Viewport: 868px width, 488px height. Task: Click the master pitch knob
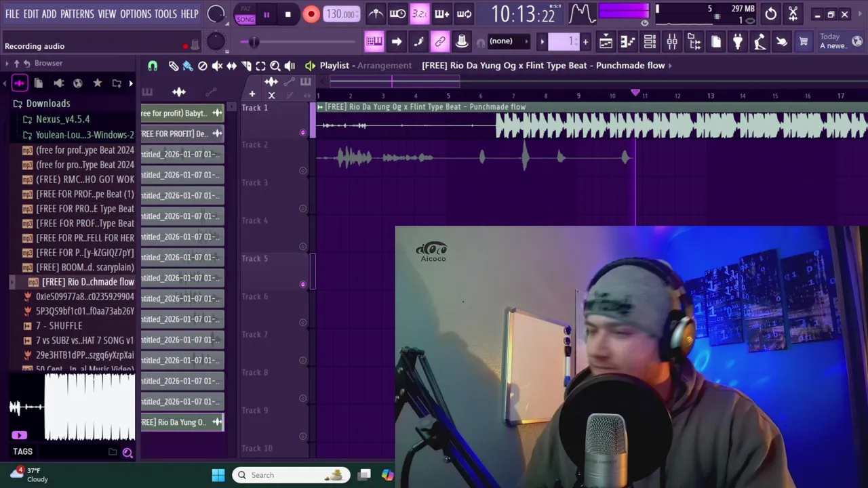point(216,41)
